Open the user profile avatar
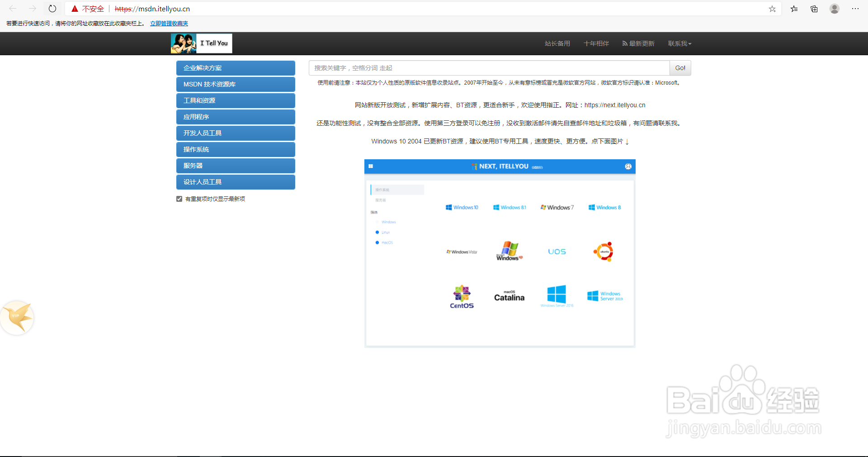The image size is (868, 457). [835, 9]
